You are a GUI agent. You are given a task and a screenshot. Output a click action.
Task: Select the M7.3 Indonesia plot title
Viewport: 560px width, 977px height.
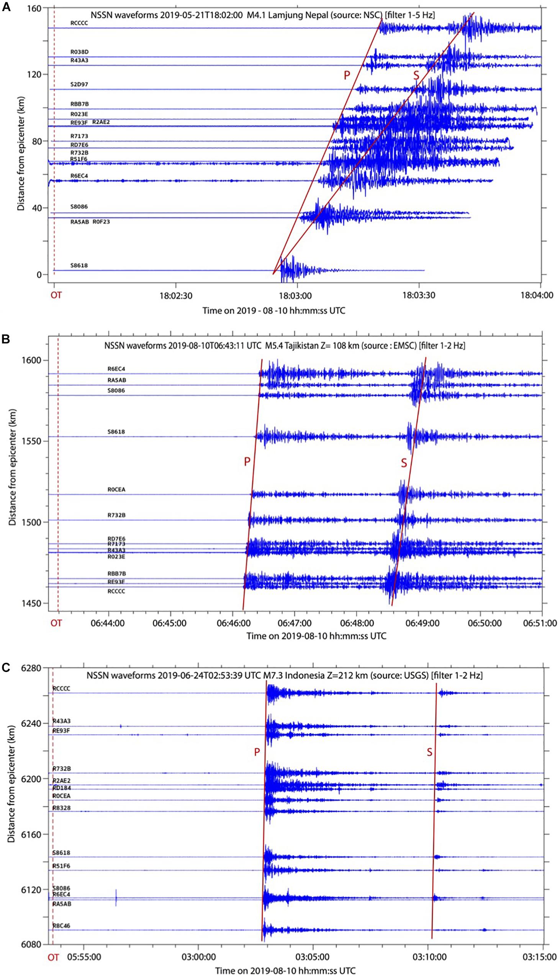point(285,675)
